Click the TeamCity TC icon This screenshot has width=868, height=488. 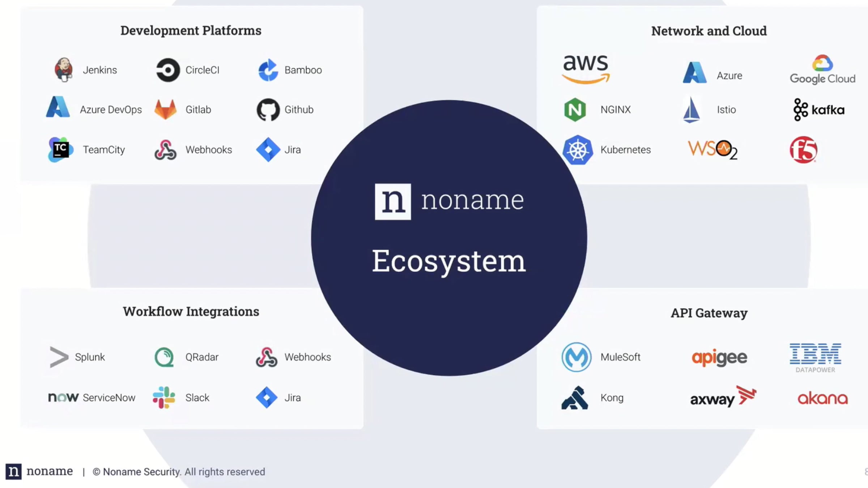point(60,150)
